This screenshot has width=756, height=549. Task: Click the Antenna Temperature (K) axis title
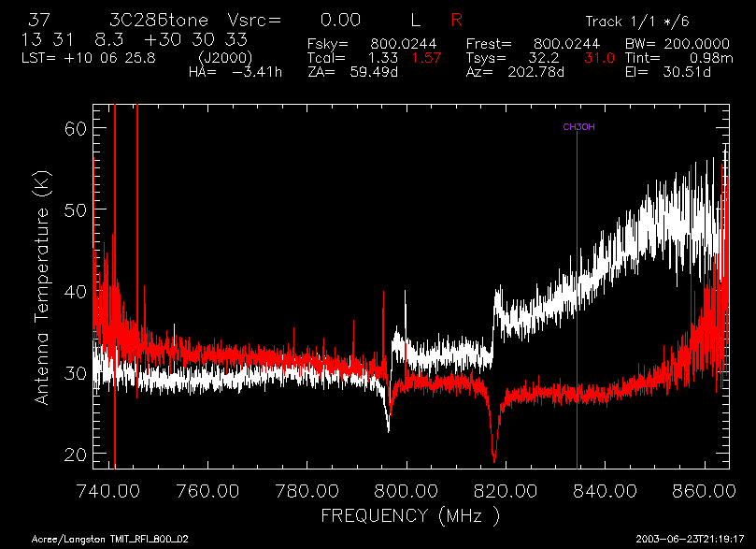[x=41, y=287]
